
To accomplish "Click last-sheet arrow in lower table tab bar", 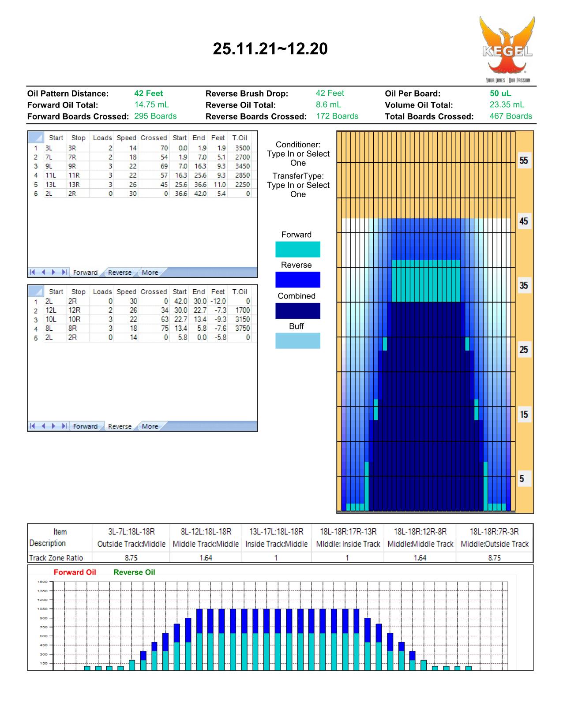I will 64,426.
